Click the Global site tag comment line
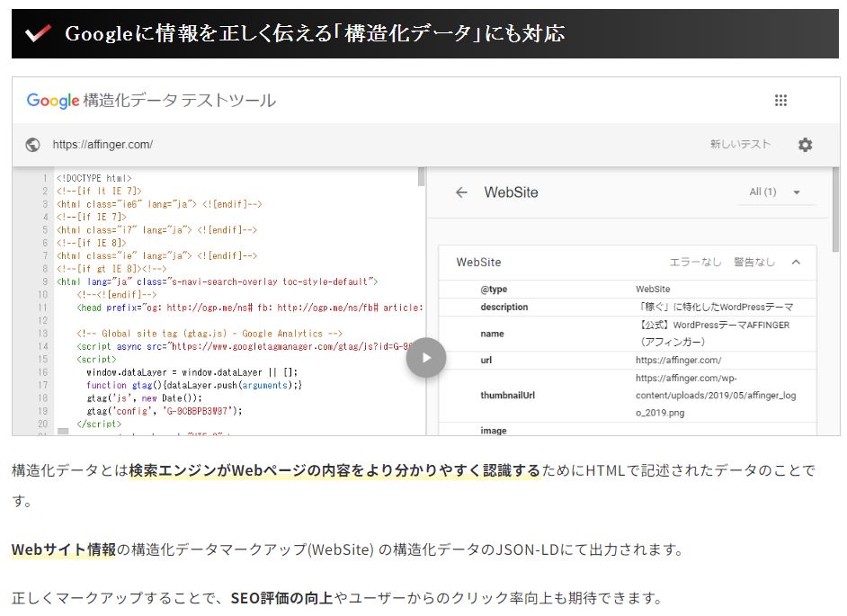847x616 pixels. coord(210,334)
